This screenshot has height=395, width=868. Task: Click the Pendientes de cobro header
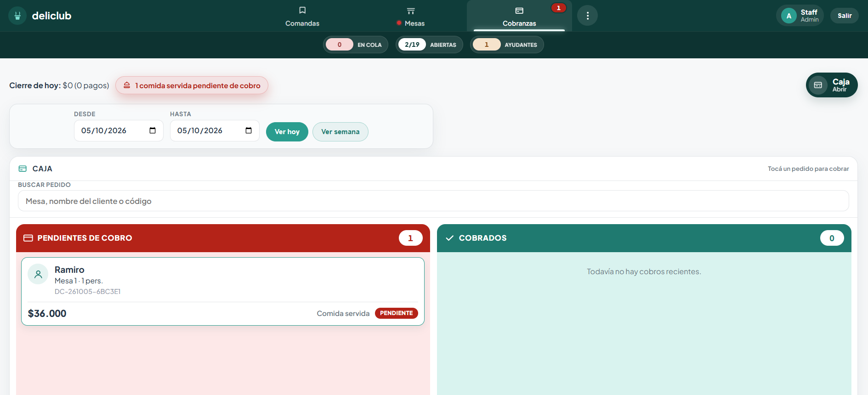point(223,238)
